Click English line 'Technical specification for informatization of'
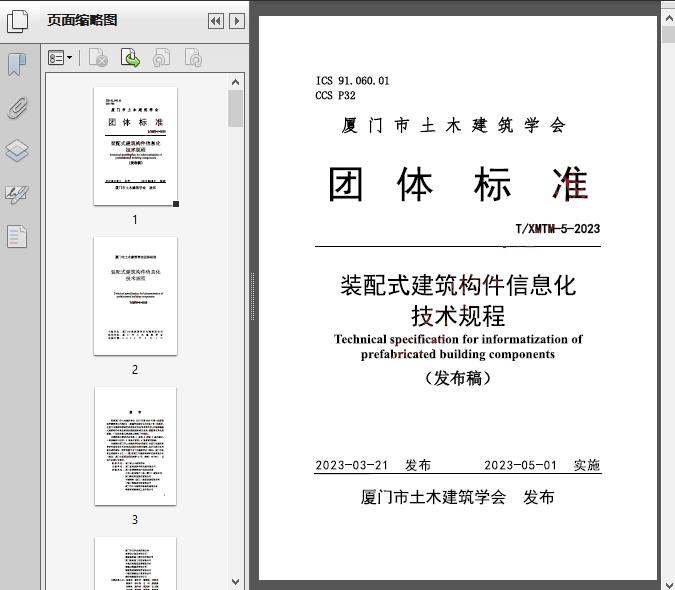 click(458, 339)
